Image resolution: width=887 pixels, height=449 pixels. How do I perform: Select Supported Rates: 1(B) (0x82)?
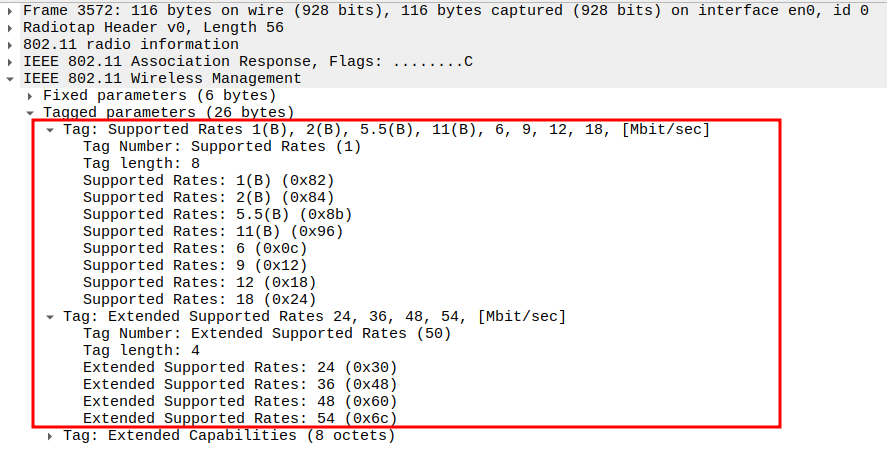click(x=208, y=180)
